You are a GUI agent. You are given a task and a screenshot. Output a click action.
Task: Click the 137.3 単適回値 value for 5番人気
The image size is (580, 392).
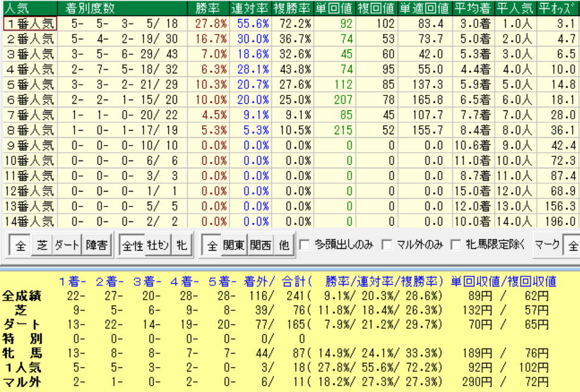click(x=428, y=84)
